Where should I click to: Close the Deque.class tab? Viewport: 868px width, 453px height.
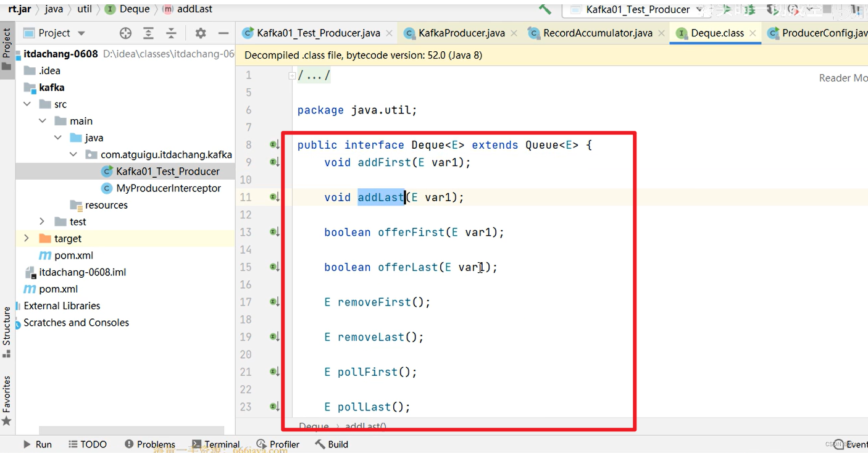click(753, 33)
